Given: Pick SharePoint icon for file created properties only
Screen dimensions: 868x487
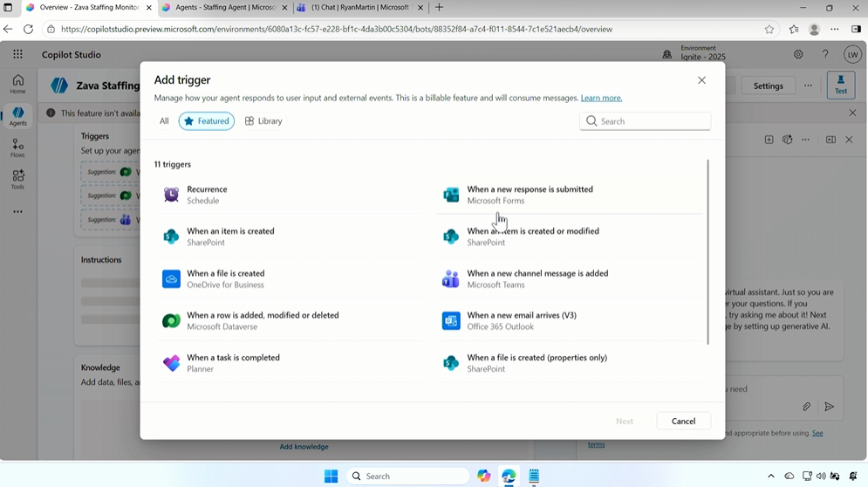Looking at the screenshot, I should pos(451,363).
